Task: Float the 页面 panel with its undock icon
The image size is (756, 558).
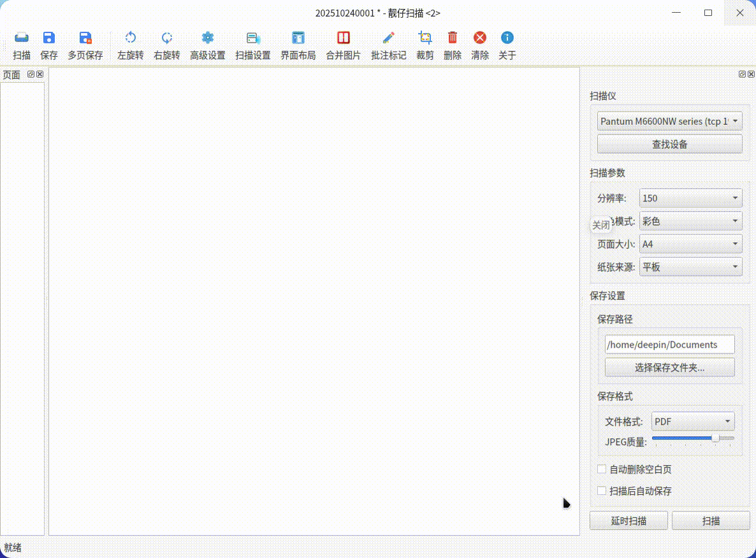Action: [31, 74]
